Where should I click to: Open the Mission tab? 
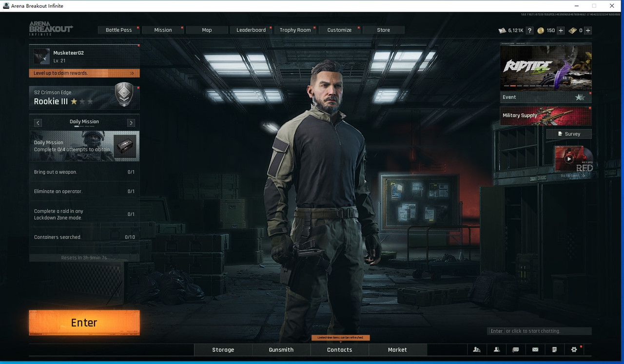click(163, 30)
